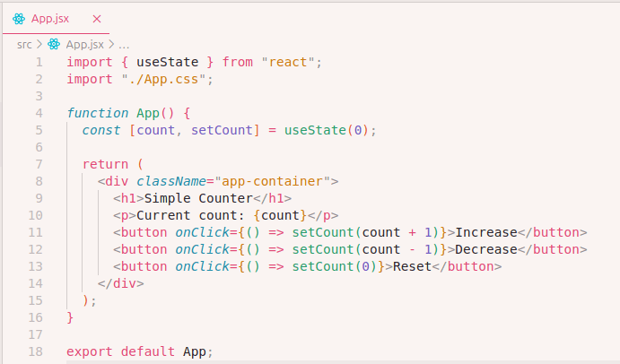The width and height of the screenshot is (620, 364).
Task: Click line number 18 in the gutter
Action: pyautogui.click(x=36, y=351)
